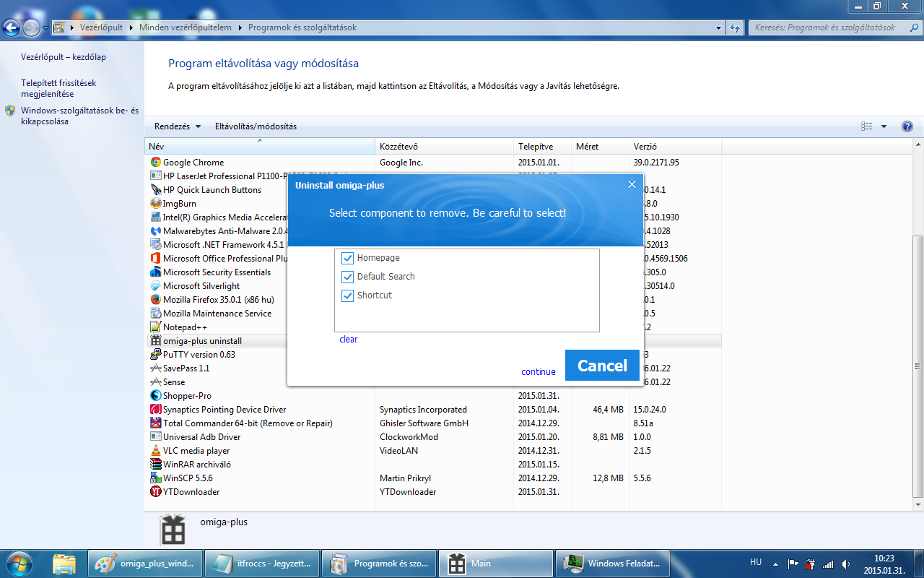
Task: Toggle the Shortcut checkbox
Action: point(347,296)
